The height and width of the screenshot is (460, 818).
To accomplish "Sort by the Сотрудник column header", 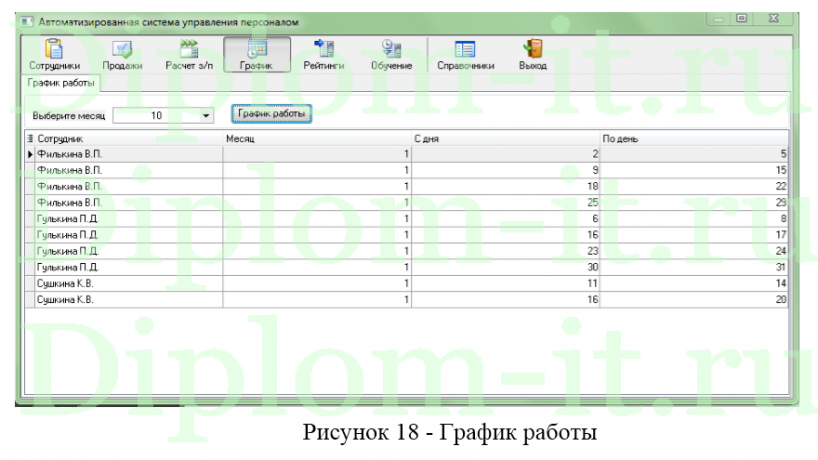I will point(128,139).
